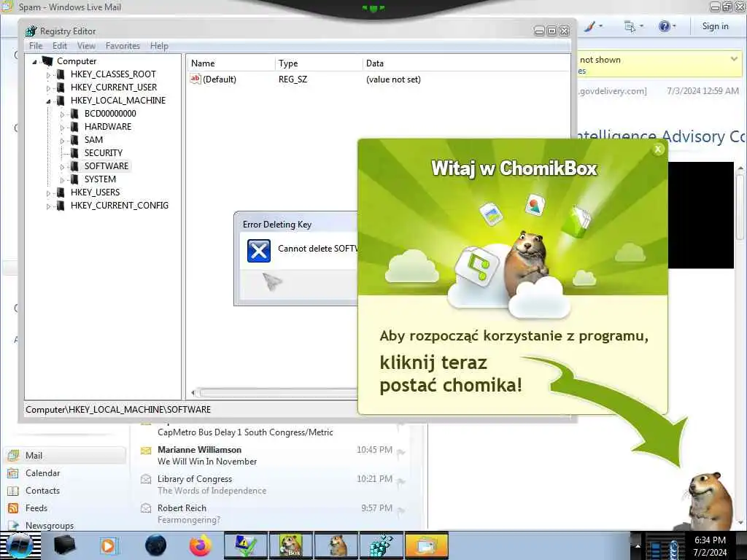Flag the Library of Congress message
Image resolution: width=747 pixels, height=560 pixels.
(x=401, y=482)
